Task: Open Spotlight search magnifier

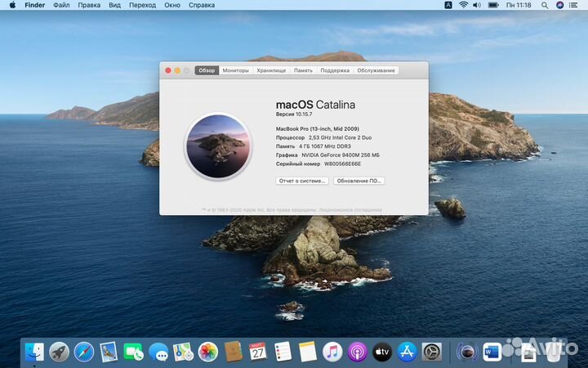Action: tap(545, 5)
